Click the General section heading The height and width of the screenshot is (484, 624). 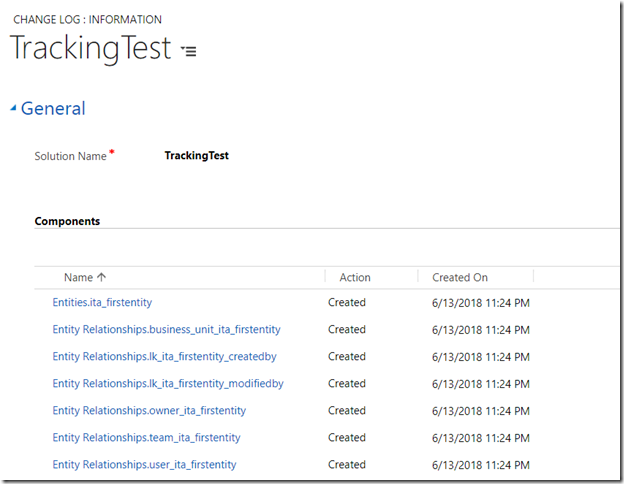(x=53, y=108)
